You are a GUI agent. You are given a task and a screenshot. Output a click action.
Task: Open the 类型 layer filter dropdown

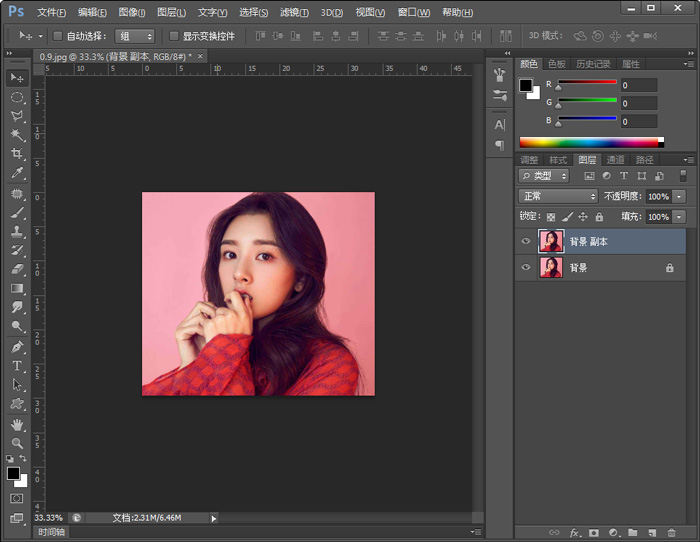tap(544, 176)
